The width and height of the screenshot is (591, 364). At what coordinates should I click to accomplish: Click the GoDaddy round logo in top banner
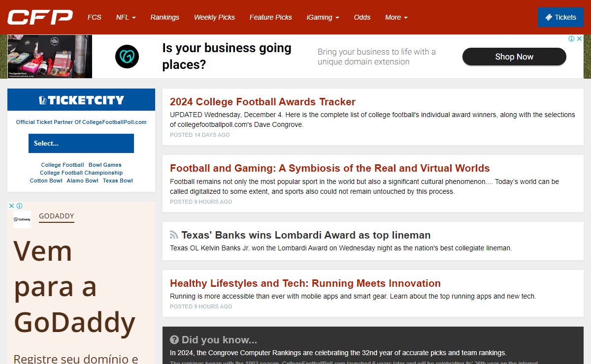127,57
